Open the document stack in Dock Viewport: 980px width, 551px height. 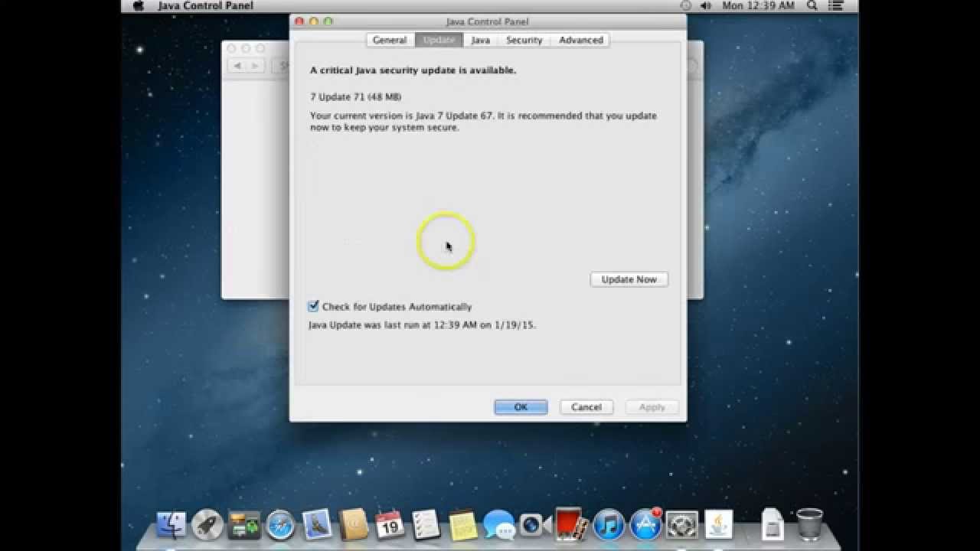tap(773, 525)
